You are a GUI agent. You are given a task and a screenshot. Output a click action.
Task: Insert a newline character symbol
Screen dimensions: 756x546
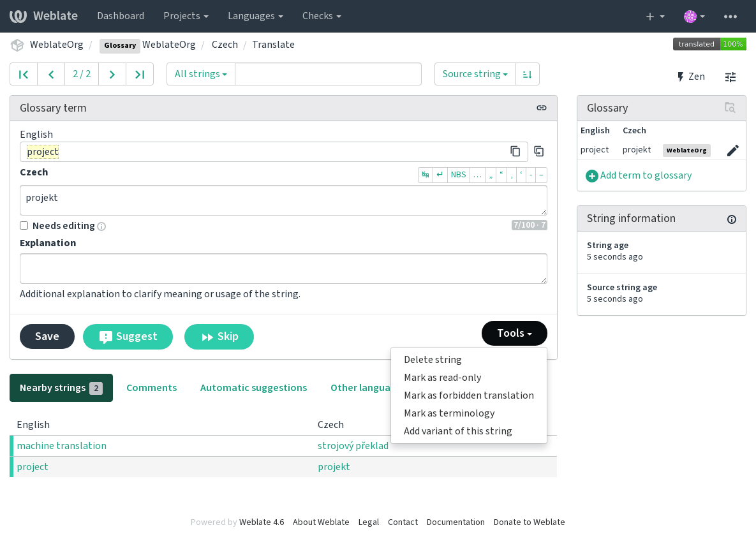(440, 175)
